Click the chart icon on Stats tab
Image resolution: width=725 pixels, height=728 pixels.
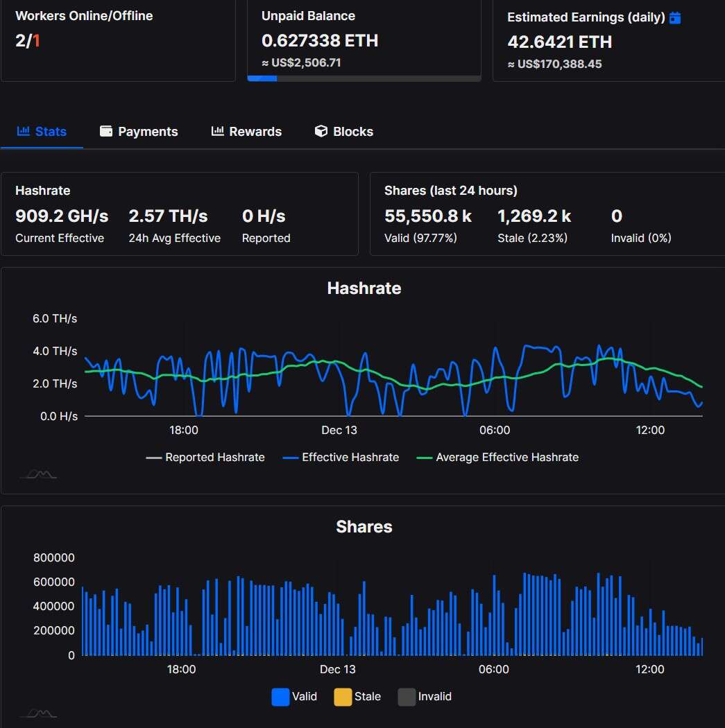tap(24, 131)
